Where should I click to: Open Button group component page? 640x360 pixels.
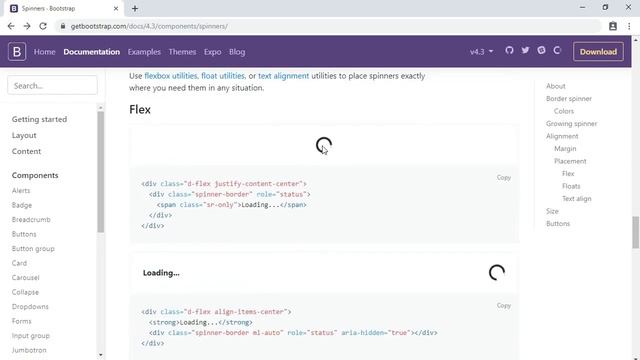(x=33, y=249)
